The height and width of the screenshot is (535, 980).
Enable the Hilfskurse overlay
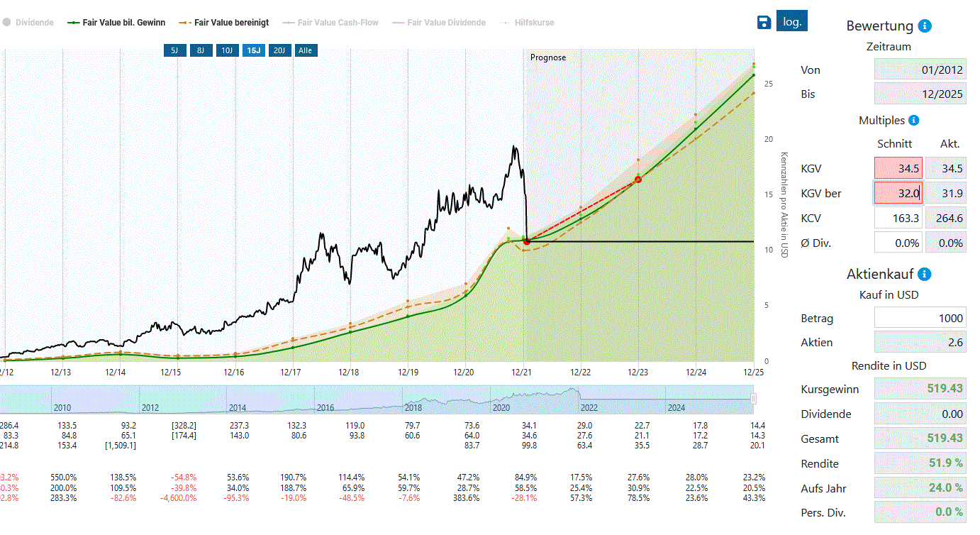pos(536,22)
